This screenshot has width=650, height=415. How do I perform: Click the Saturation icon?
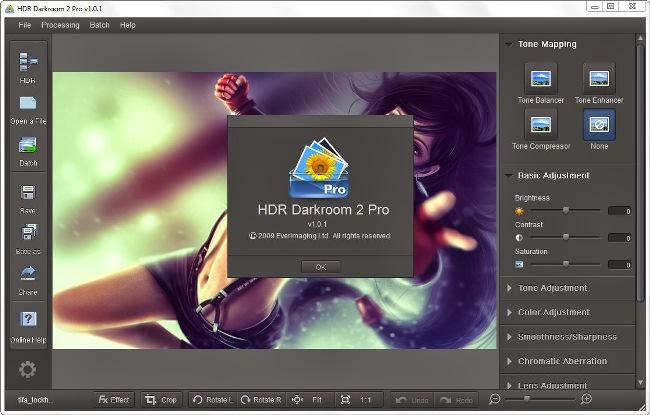click(519, 265)
